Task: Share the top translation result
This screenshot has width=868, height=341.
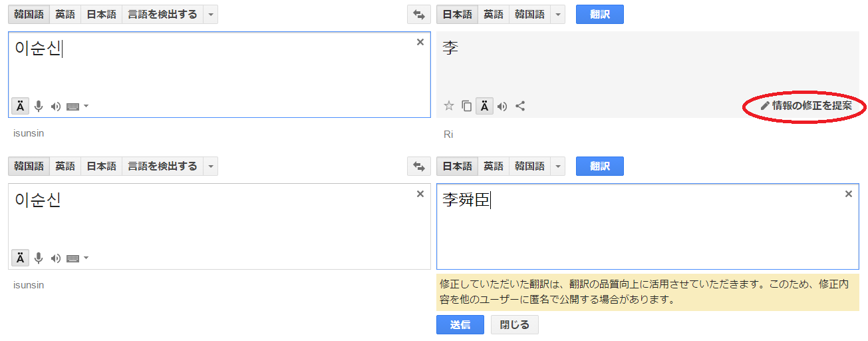Action: pos(521,106)
